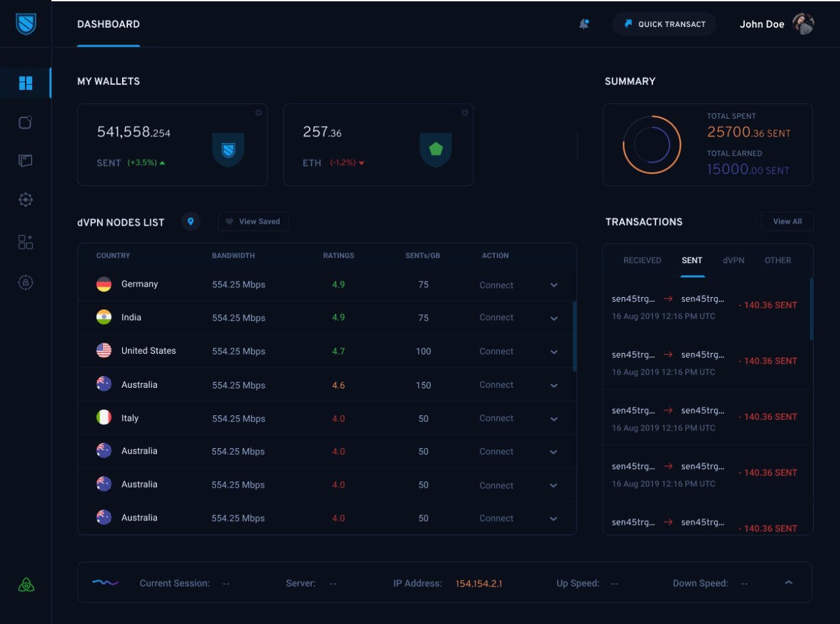
Task: Switch to the RECIEVED transactions tab
Action: (x=642, y=260)
